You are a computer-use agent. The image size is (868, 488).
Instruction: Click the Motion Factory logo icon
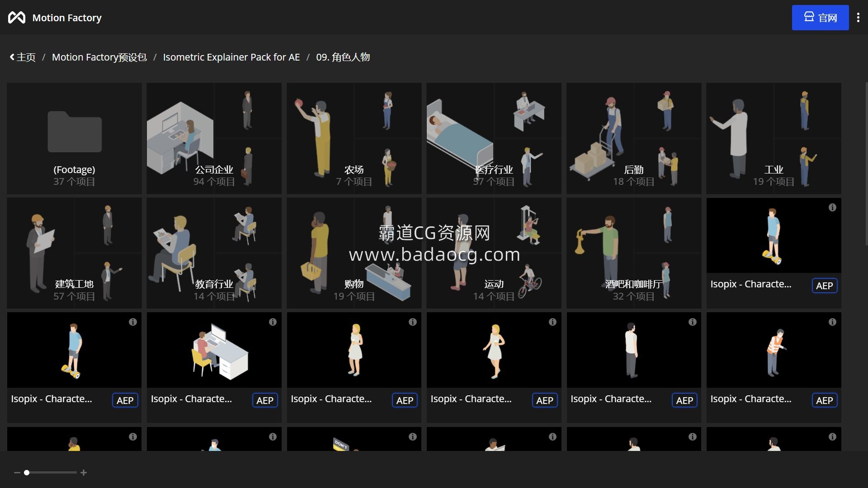tap(17, 18)
